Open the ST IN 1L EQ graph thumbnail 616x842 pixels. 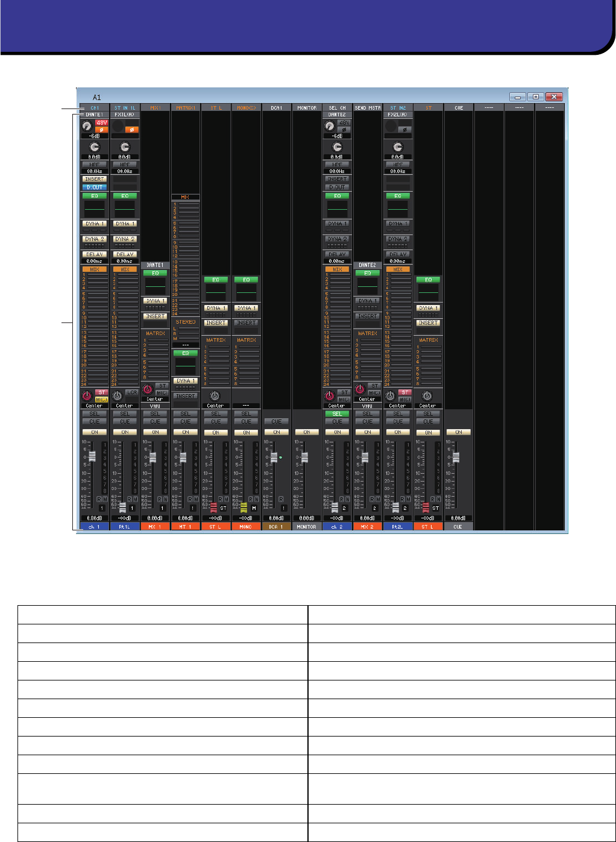click(x=125, y=209)
